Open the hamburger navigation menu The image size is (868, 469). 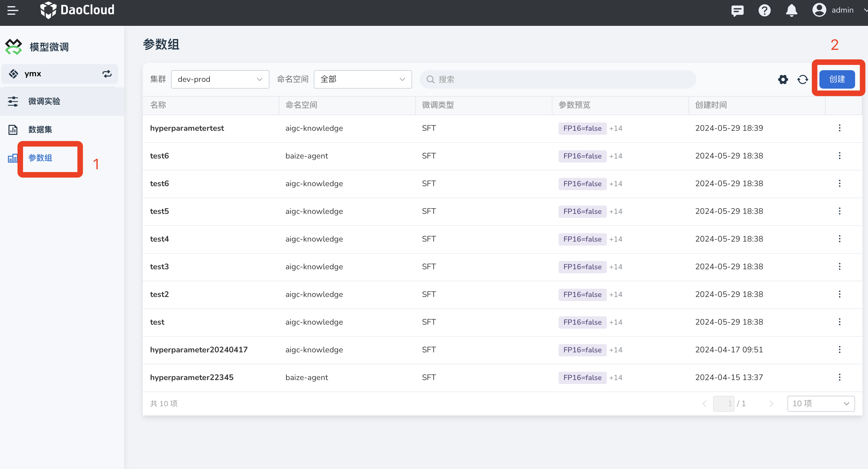pyautogui.click(x=13, y=10)
